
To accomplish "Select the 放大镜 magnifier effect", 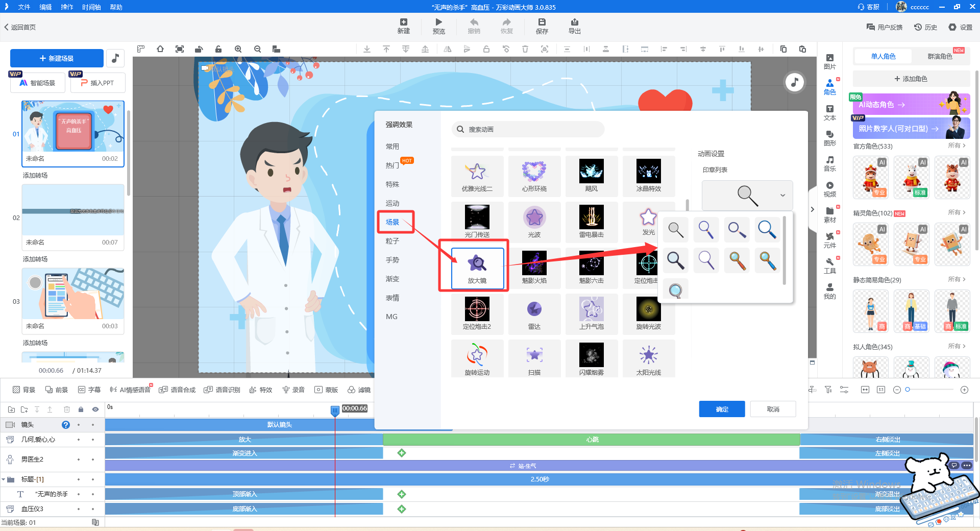I will (x=477, y=268).
